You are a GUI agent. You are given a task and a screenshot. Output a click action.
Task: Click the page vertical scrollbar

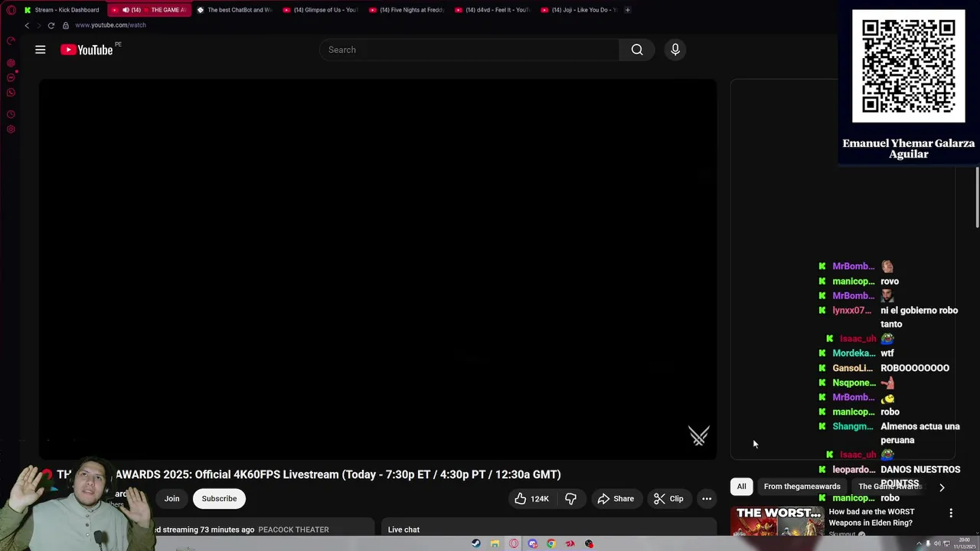pyautogui.click(x=977, y=197)
